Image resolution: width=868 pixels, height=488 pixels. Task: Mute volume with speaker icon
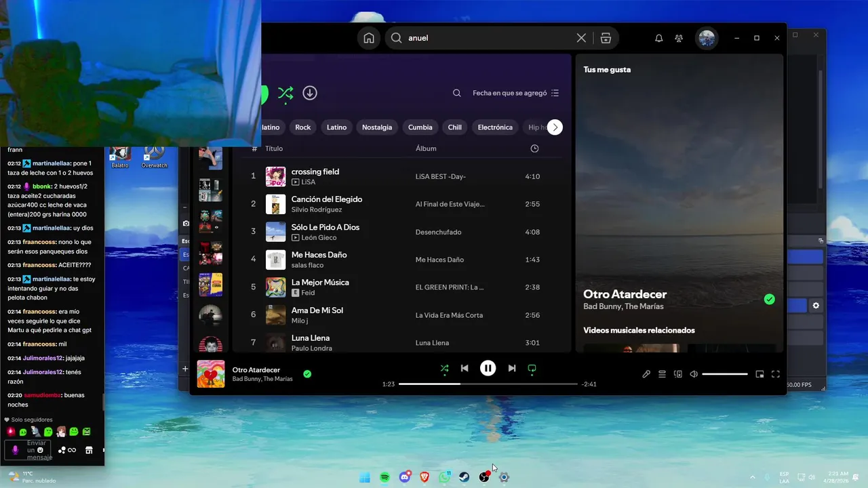click(694, 374)
